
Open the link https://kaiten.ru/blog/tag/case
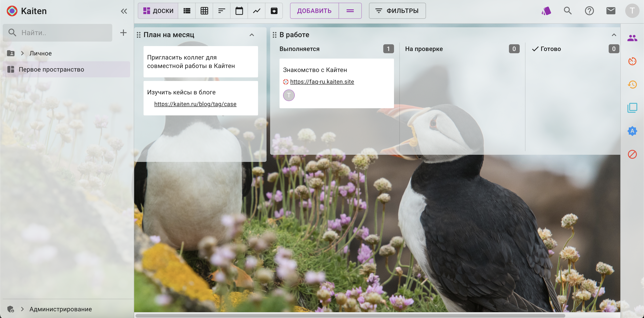click(195, 104)
